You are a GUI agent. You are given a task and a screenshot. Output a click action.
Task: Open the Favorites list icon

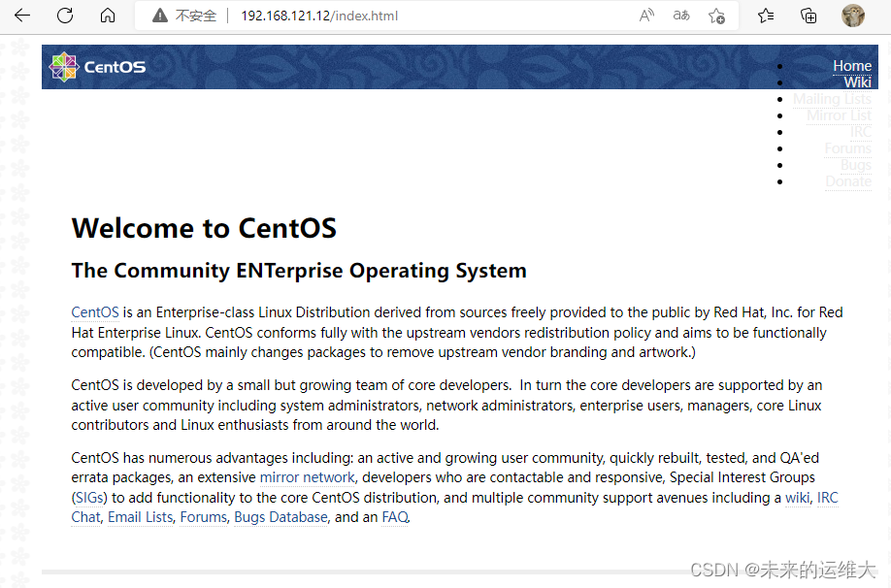tap(766, 16)
